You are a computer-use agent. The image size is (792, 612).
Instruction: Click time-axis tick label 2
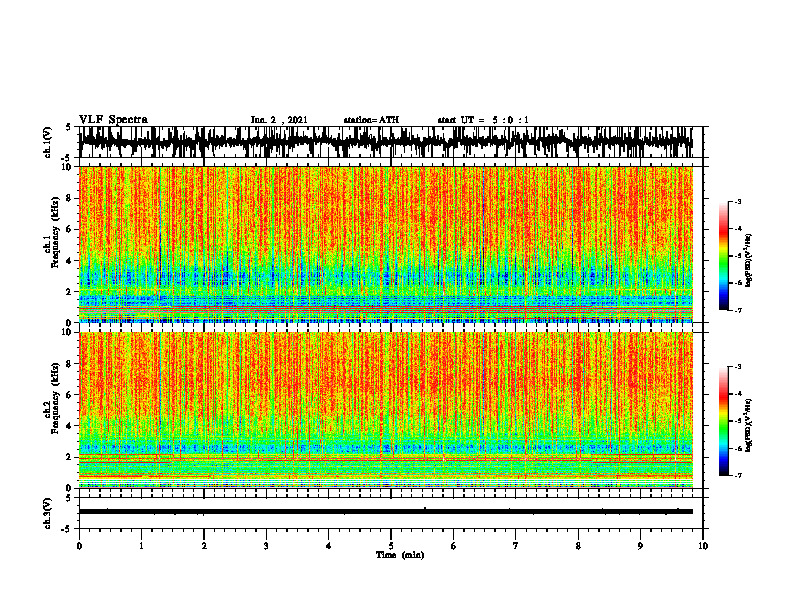[204, 546]
